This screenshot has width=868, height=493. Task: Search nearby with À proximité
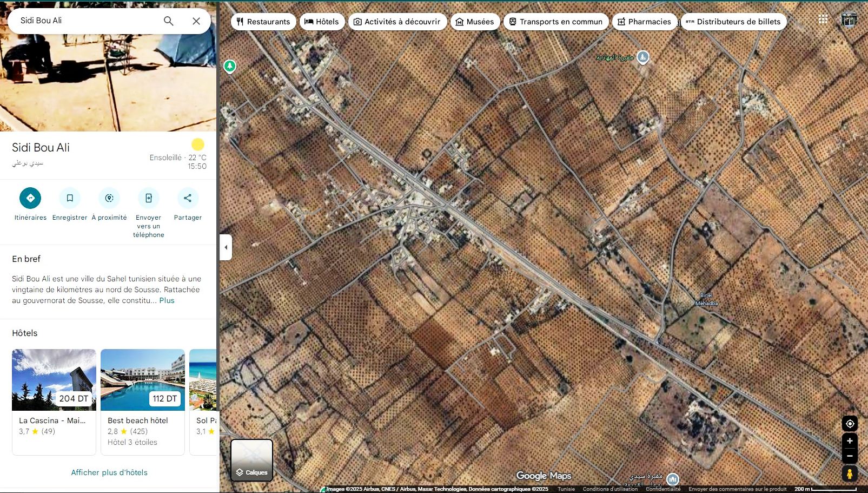coord(109,198)
